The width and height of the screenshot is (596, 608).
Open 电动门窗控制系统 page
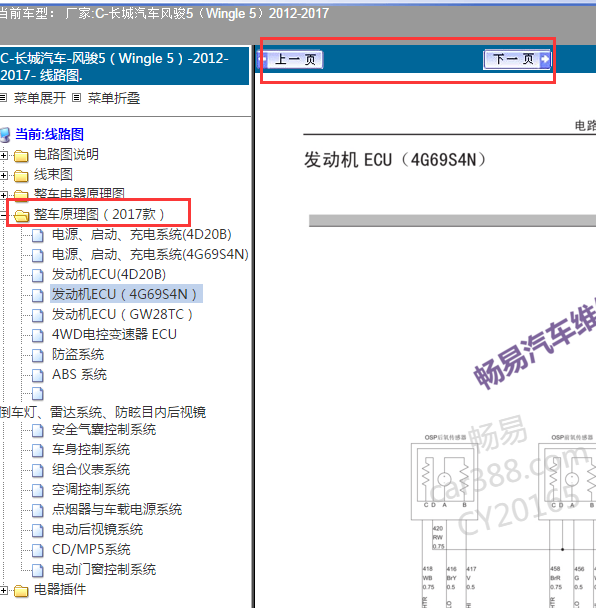[104, 570]
